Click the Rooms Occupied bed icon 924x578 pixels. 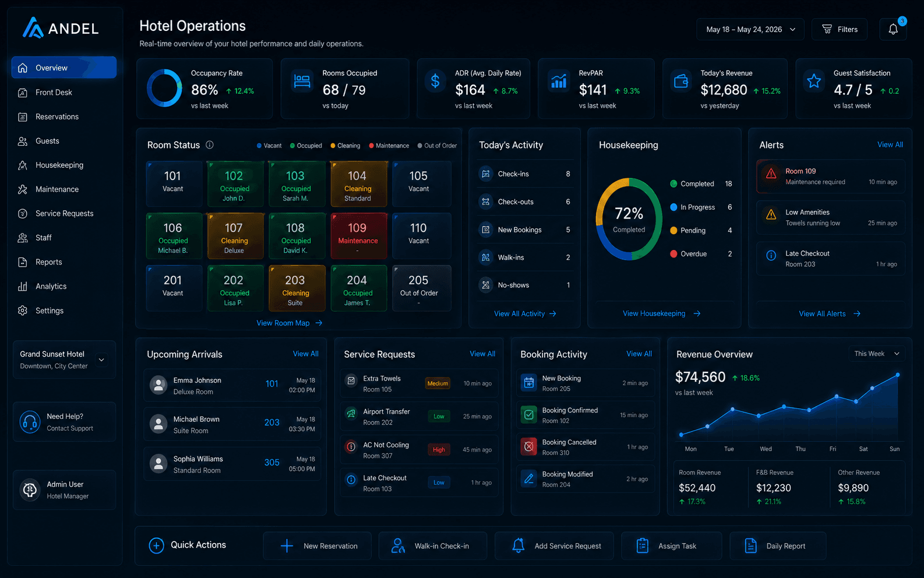tap(302, 81)
